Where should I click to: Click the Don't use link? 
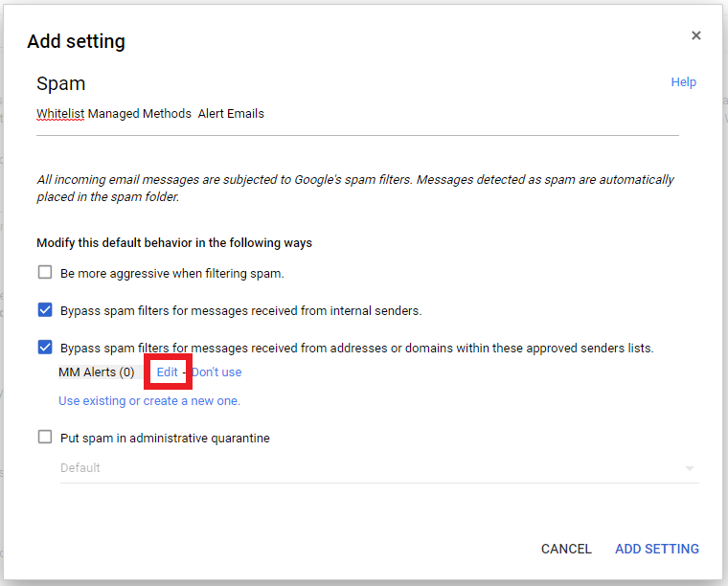point(216,372)
